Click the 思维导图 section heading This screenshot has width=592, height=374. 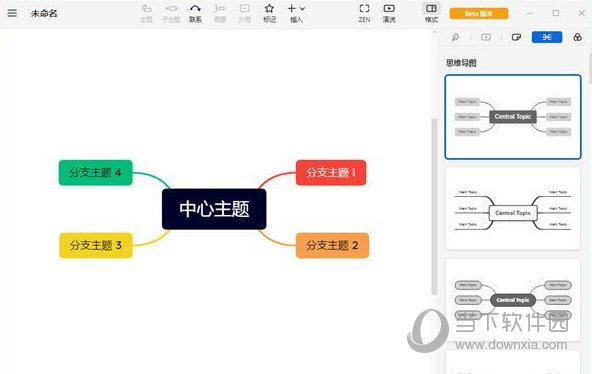[x=461, y=63]
